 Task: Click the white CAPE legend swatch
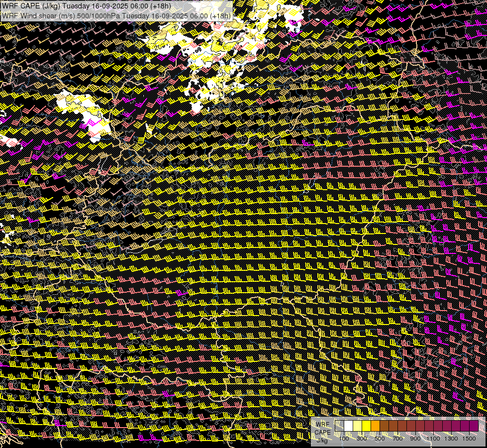(349, 426)
